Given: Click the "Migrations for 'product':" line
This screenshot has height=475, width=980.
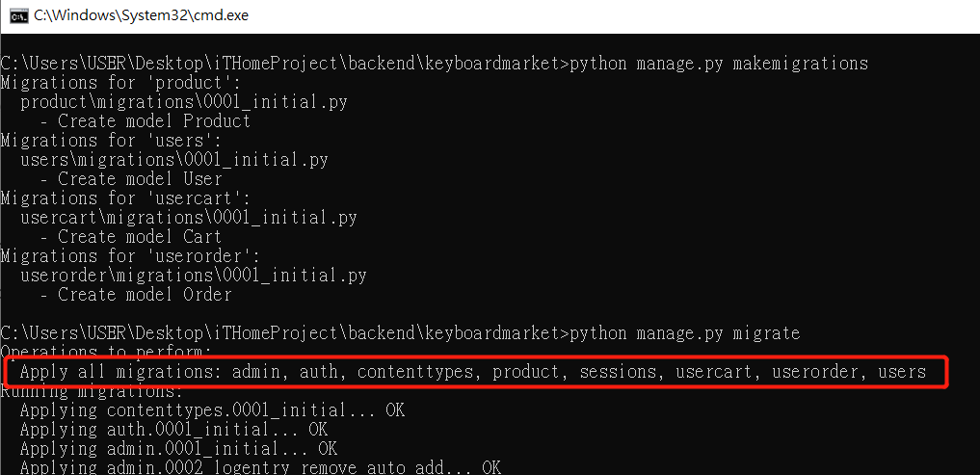Looking at the screenshot, I should tap(120, 83).
